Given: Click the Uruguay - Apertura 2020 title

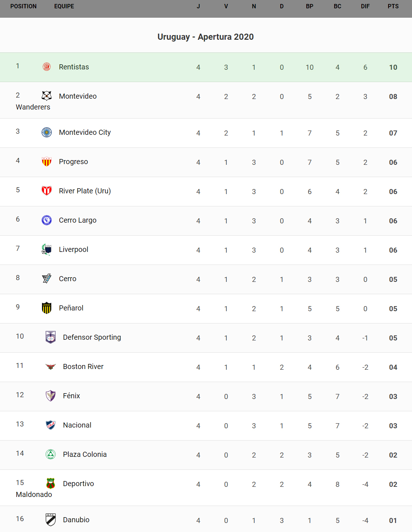Looking at the screenshot, I should [x=205, y=37].
